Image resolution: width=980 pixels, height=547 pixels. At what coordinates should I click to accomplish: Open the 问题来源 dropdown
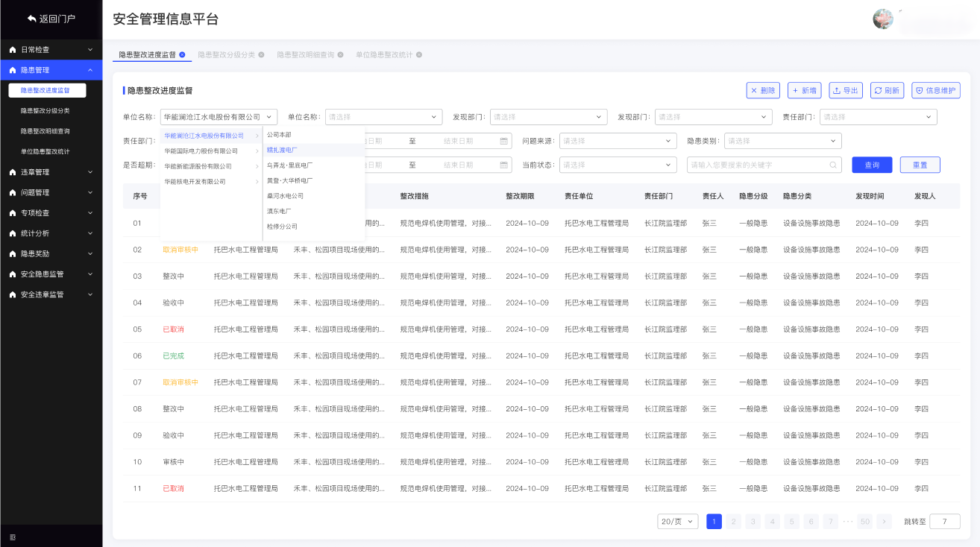tap(618, 141)
